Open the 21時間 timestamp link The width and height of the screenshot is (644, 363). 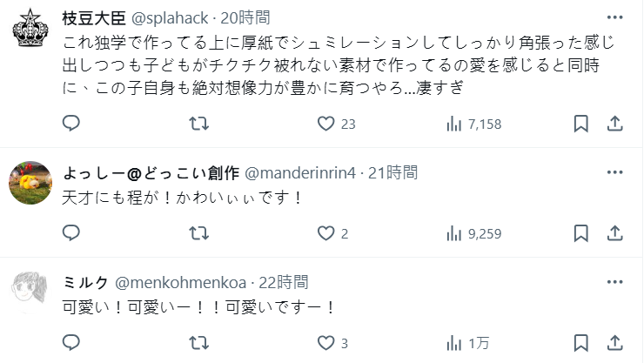point(392,172)
